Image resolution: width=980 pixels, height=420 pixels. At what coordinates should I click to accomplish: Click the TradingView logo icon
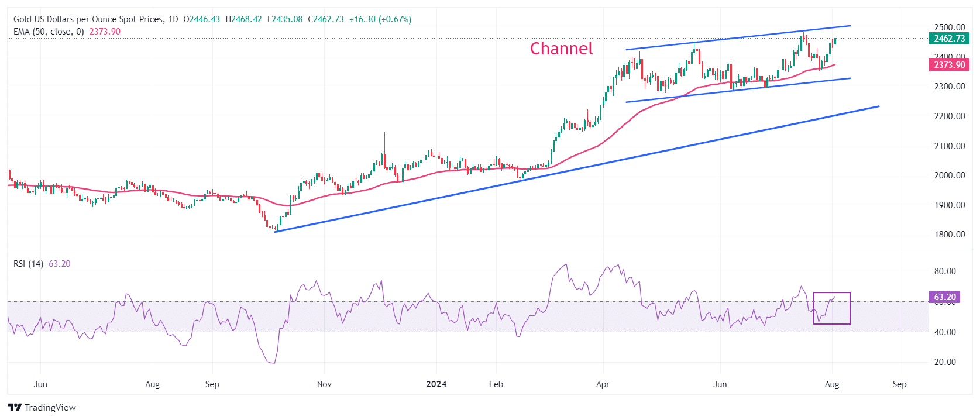tap(15, 407)
